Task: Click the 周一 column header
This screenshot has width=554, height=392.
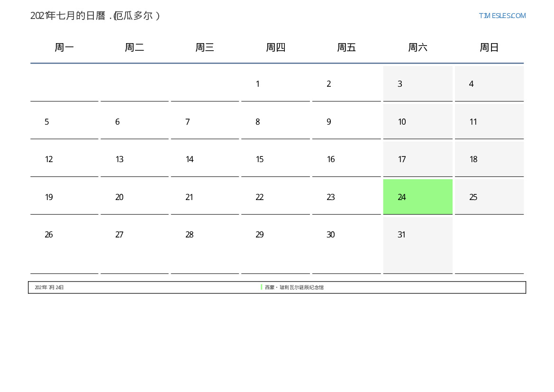Action: [x=64, y=47]
